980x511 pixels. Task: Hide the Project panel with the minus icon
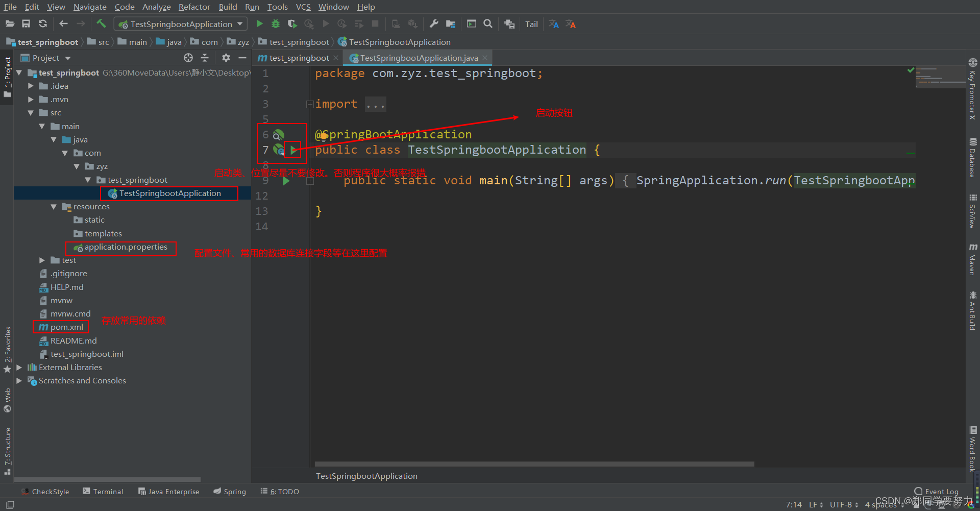click(x=242, y=58)
